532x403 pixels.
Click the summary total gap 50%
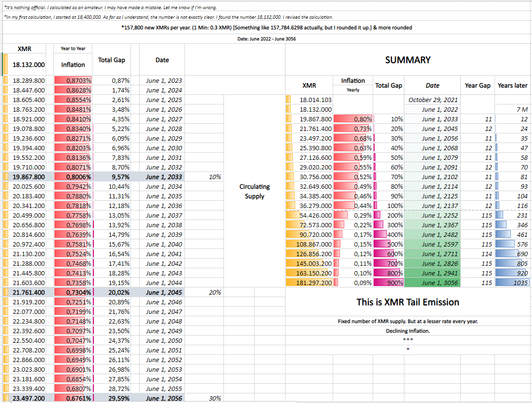click(x=389, y=157)
